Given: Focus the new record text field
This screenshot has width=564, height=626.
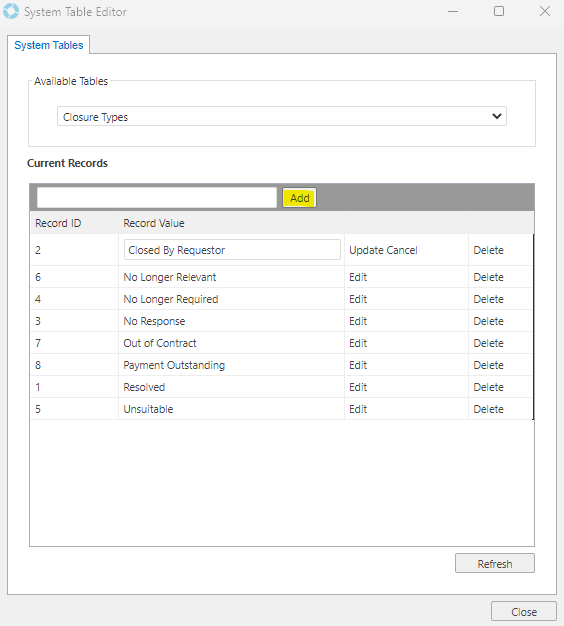Looking at the screenshot, I should tap(157, 198).
